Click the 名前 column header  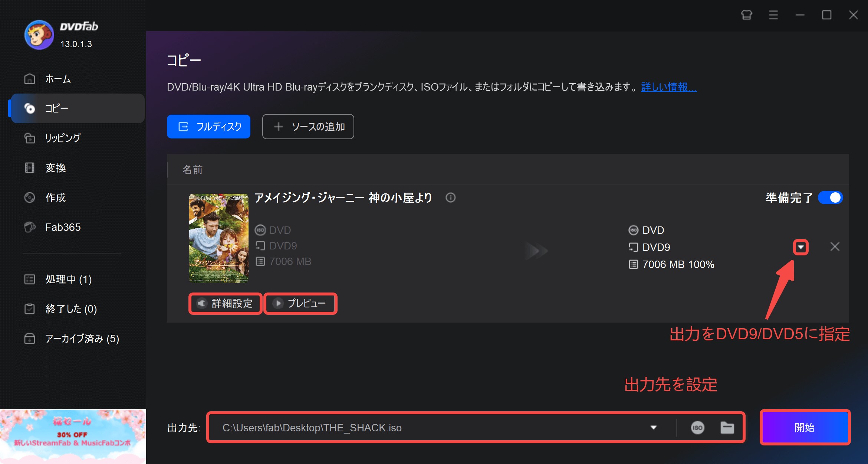click(x=193, y=170)
